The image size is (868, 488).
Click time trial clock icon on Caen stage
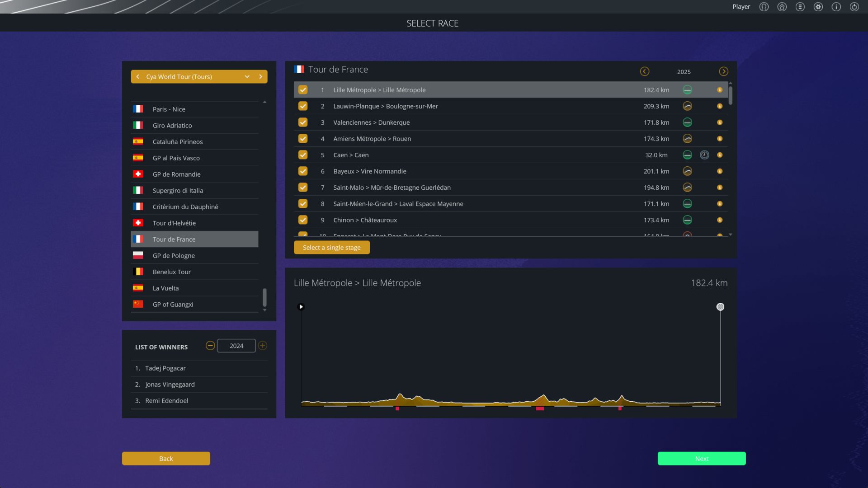pos(704,155)
